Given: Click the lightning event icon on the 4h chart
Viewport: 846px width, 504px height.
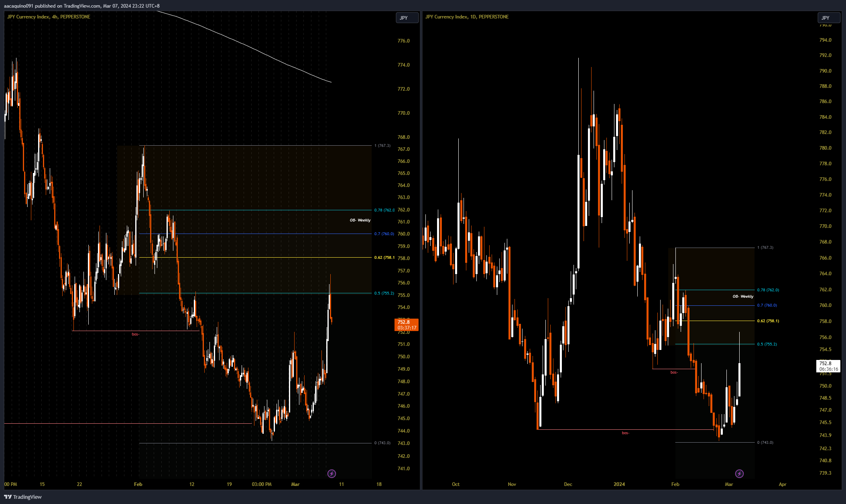Looking at the screenshot, I should 331,474.
